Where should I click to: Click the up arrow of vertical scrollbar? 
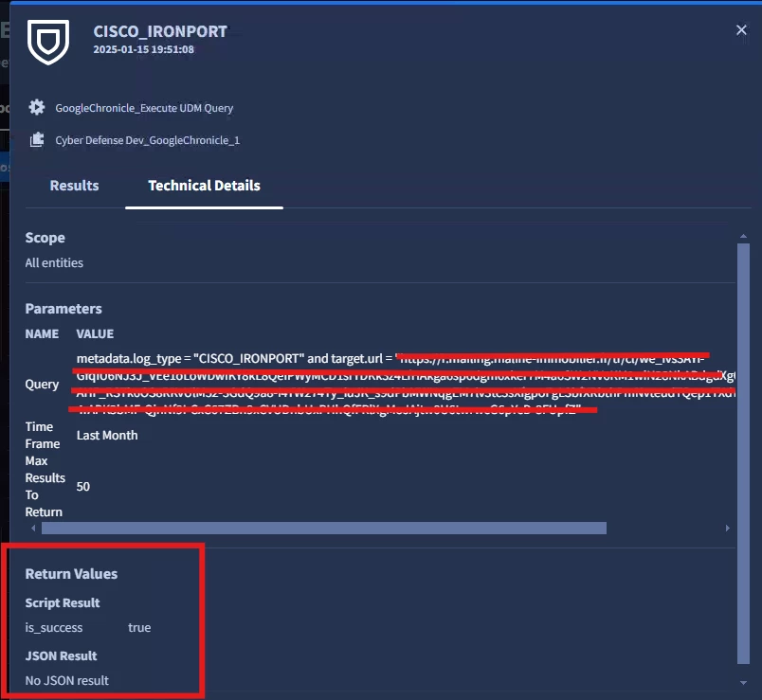click(743, 236)
